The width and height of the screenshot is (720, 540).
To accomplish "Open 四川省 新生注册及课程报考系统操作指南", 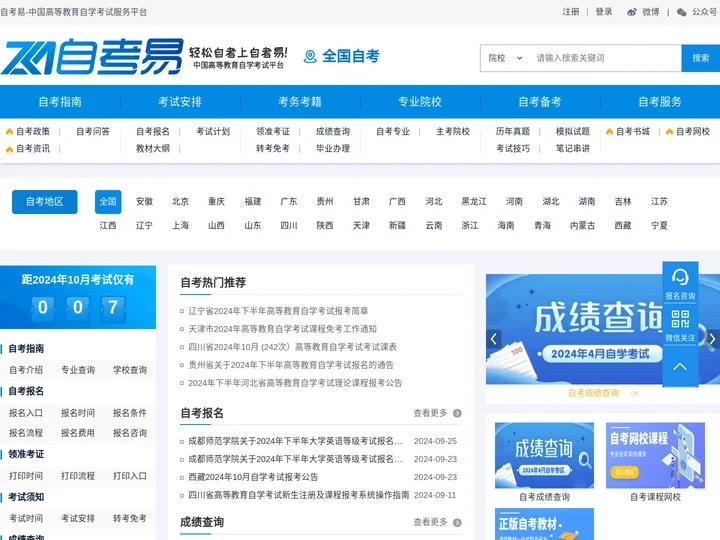I will coord(298,495).
